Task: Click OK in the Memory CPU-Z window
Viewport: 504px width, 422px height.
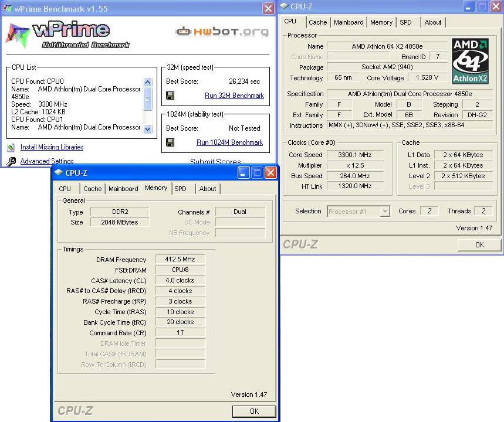Action: [x=254, y=411]
